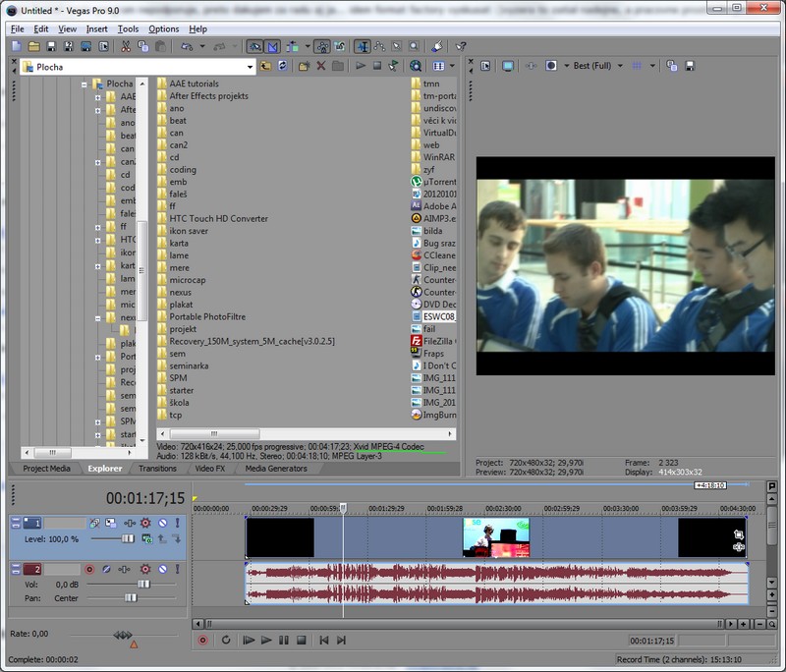
Task: Solo audio track 2
Action: (x=178, y=569)
